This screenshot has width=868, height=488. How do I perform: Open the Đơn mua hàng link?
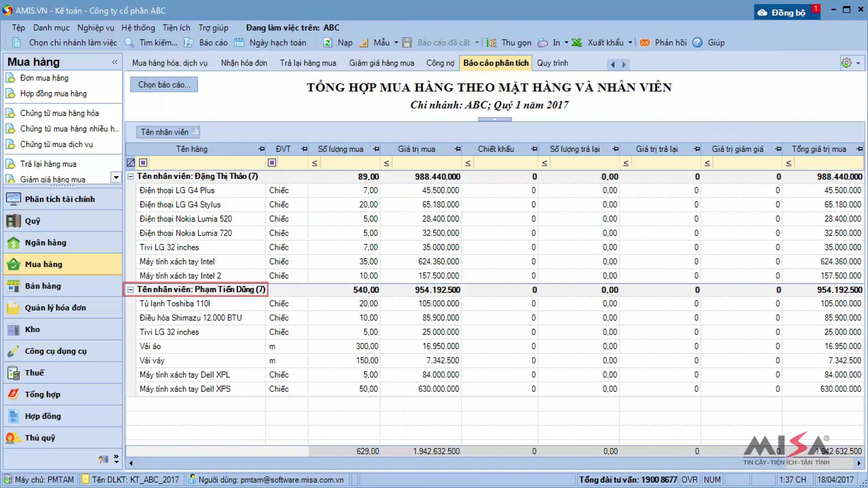tap(44, 78)
